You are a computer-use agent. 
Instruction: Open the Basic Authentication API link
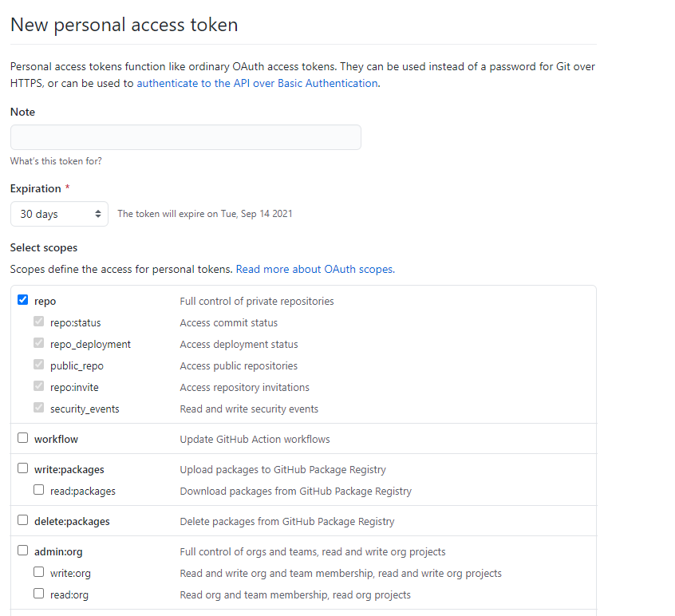click(x=257, y=83)
